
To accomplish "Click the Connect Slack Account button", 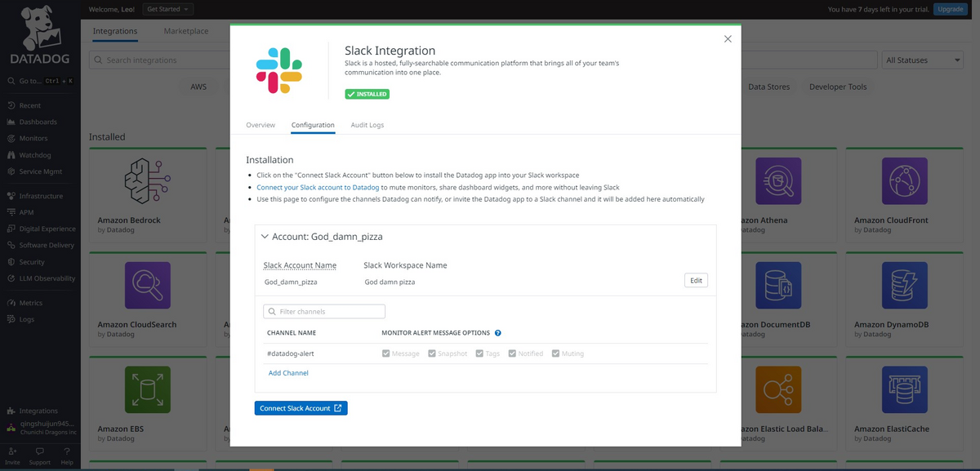I will click(x=301, y=408).
